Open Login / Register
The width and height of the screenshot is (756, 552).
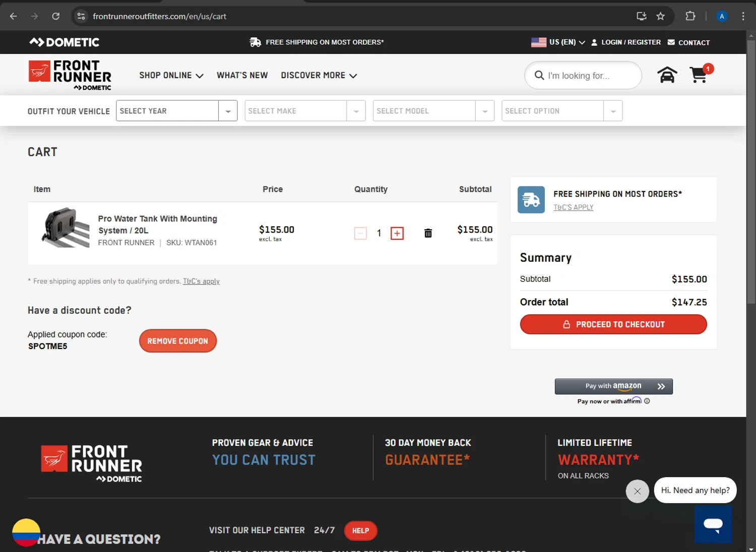pyautogui.click(x=626, y=42)
